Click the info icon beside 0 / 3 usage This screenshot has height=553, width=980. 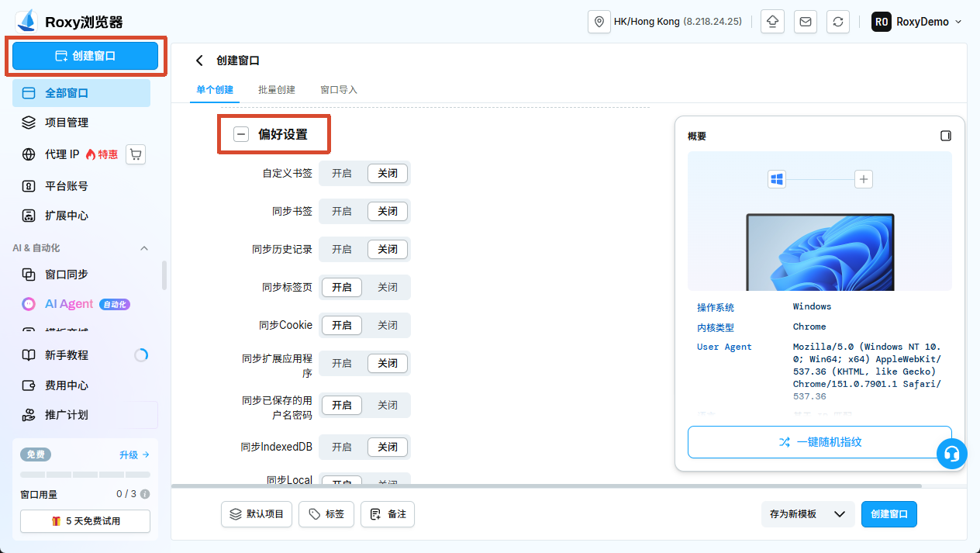point(145,494)
